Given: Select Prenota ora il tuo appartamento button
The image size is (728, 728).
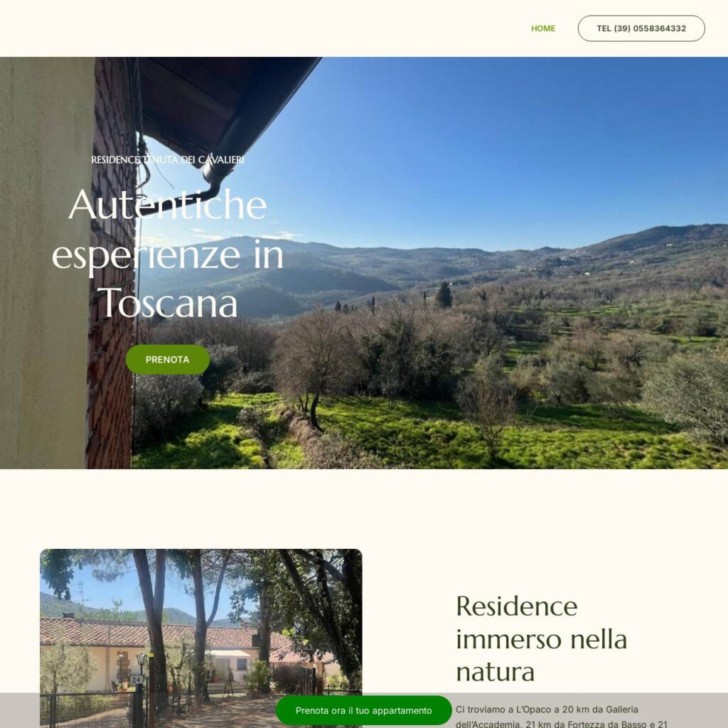Looking at the screenshot, I should coord(363,710).
